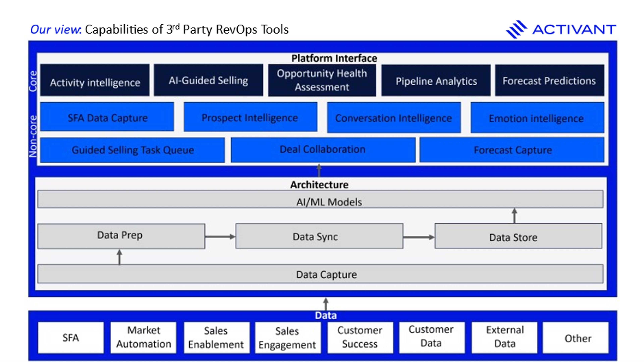Viewport: 644px width, 362px height.
Task: Select the Deal Collaboration block
Action: point(323,150)
